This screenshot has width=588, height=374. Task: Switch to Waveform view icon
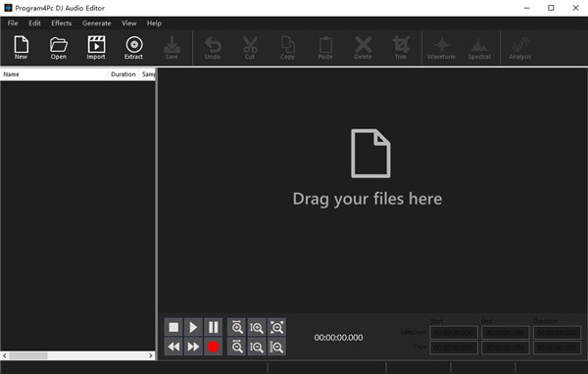pos(441,47)
